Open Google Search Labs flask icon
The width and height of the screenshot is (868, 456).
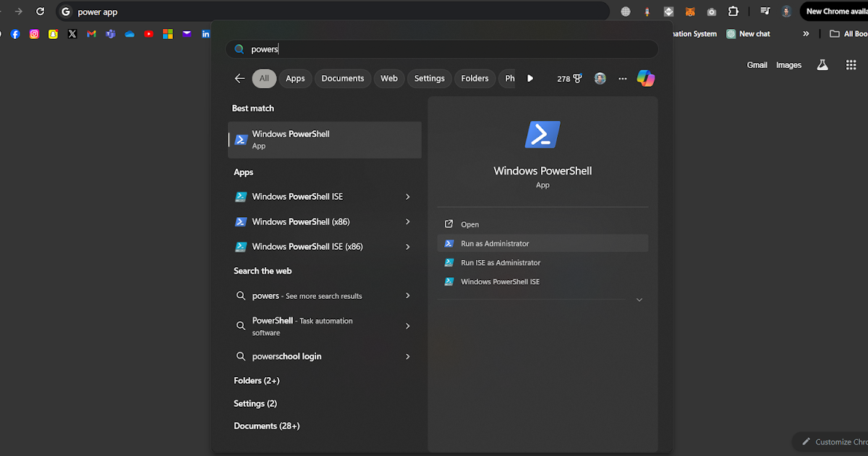coord(822,65)
